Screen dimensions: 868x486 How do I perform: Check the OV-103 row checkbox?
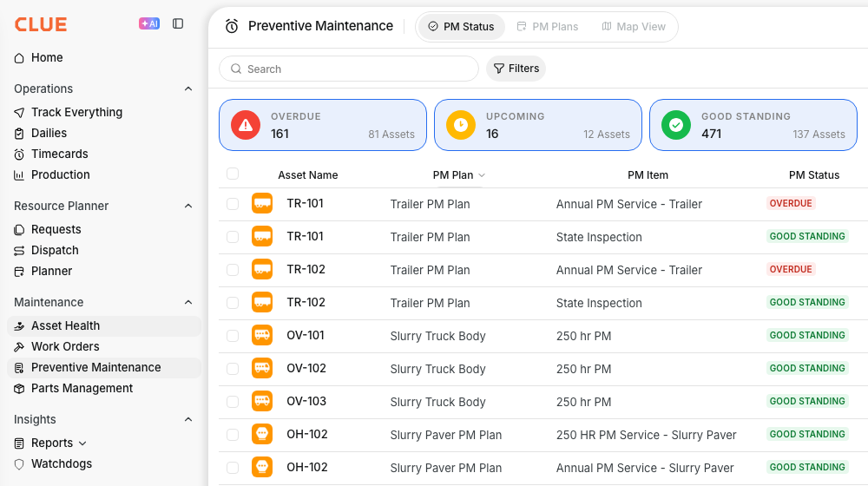(233, 402)
